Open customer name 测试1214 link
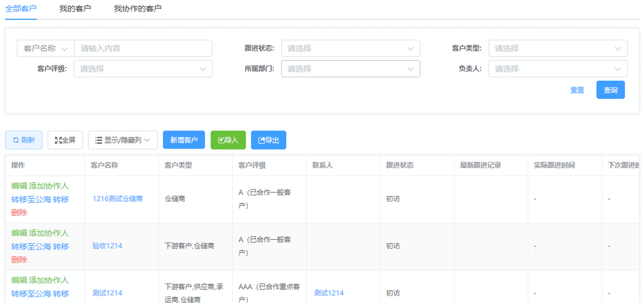The image size is (644, 306). [x=107, y=293]
